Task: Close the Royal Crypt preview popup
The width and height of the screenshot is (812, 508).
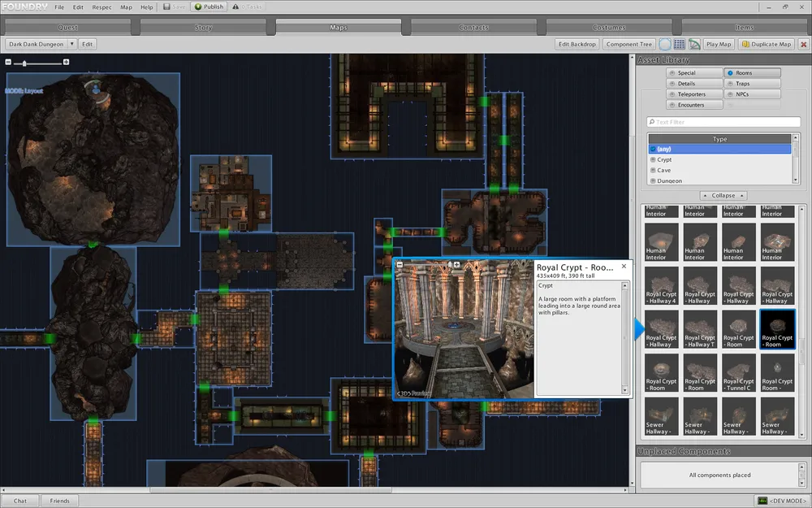Action: (x=624, y=266)
